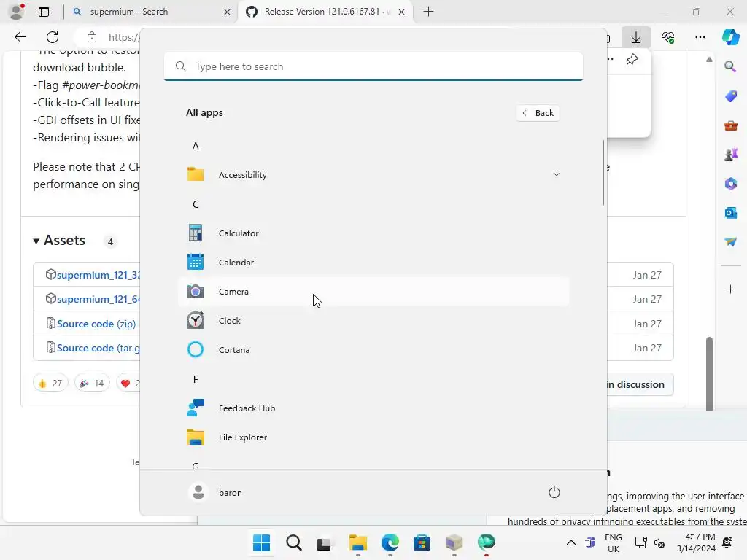The height and width of the screenshot is (560, 747).
Task: Click the All apps list scrollbar
Action: 603,172
